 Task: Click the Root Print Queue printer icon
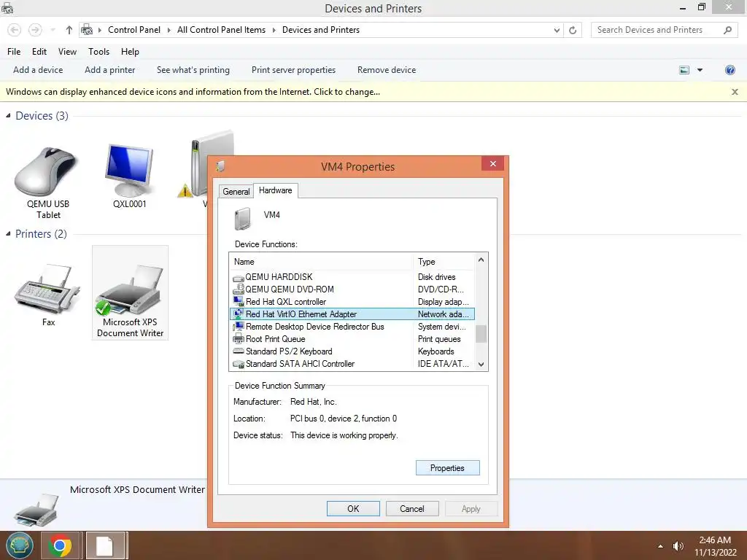click(239, 339)
